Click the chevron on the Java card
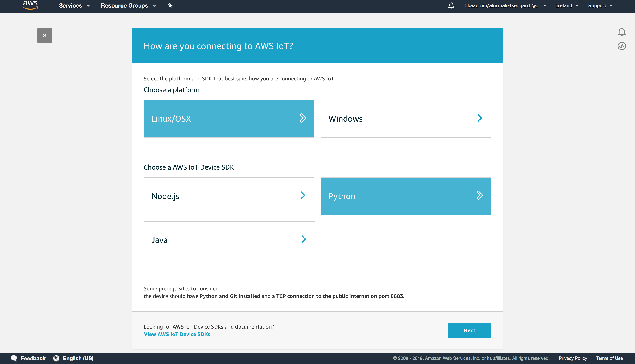Screen dimensions: 635x364 coord(304,239)
